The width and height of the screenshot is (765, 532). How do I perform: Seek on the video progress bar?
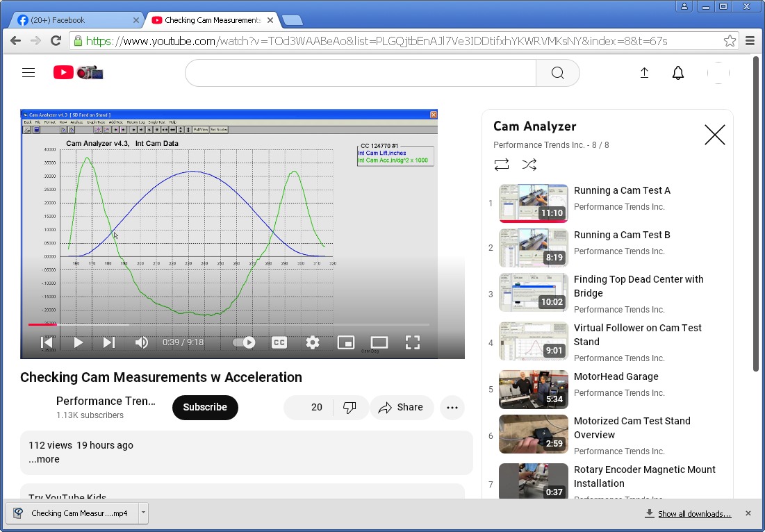229,324
